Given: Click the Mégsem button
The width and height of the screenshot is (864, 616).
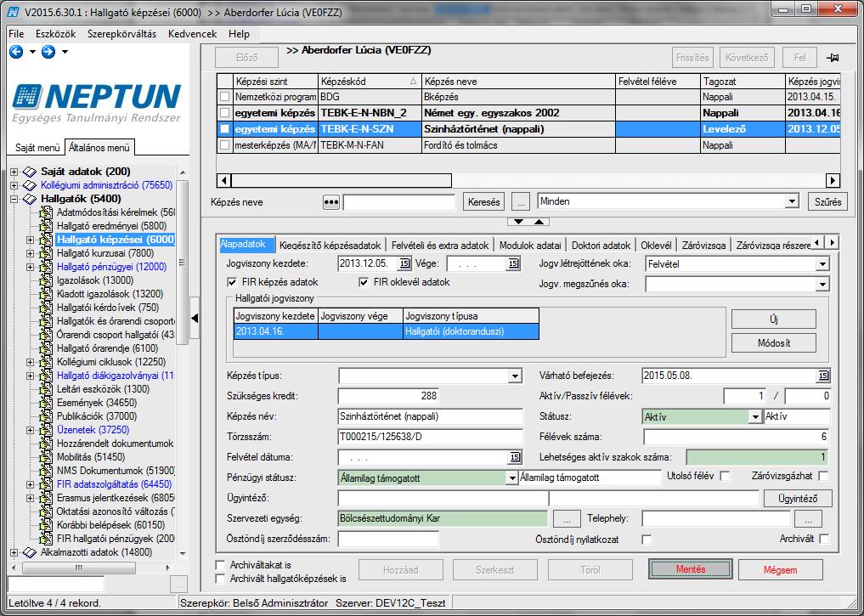Looking at the screenshot, I should (x=780, y=570).
